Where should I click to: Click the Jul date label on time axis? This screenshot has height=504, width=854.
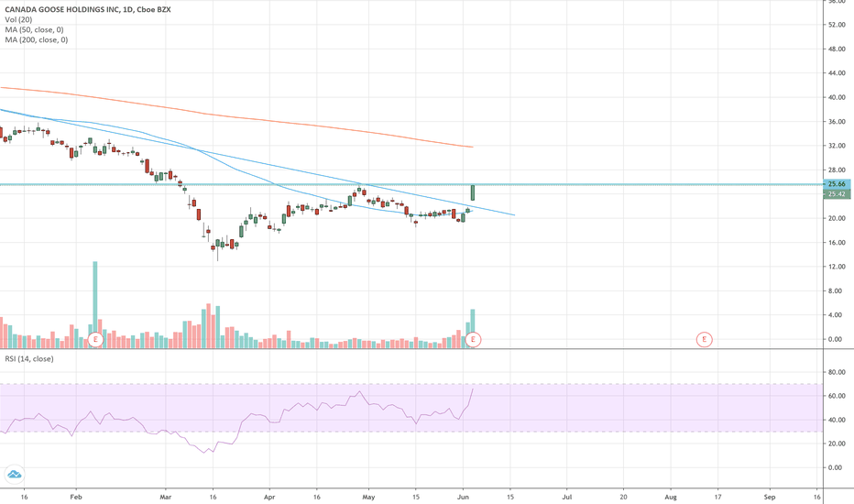(567, 497)
